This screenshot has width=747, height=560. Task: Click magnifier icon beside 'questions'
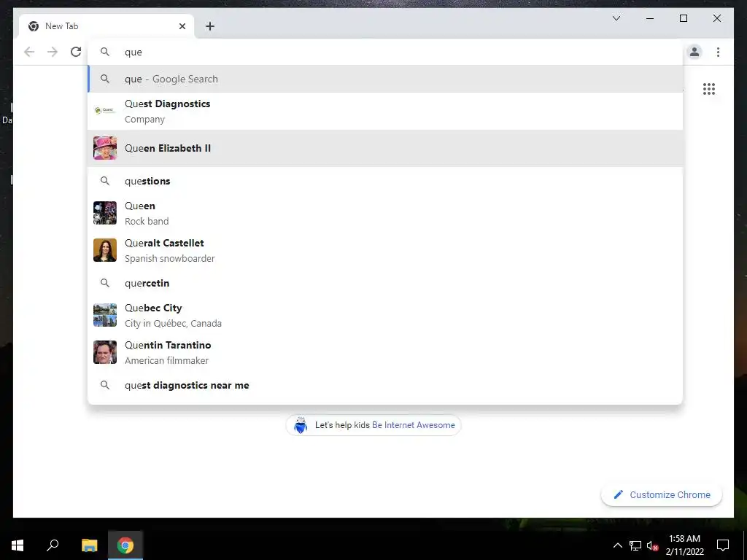[105, 181]
